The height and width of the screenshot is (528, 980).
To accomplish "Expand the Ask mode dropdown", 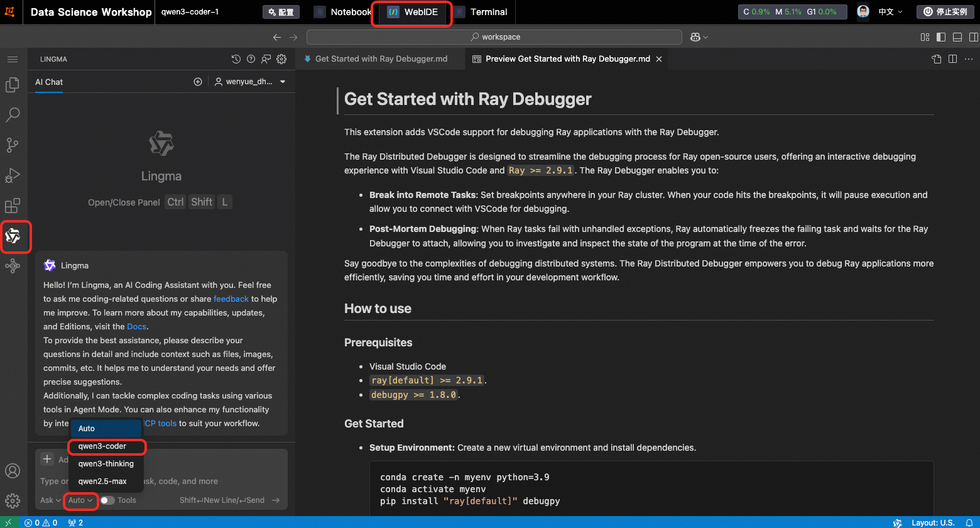I will 50,500.
